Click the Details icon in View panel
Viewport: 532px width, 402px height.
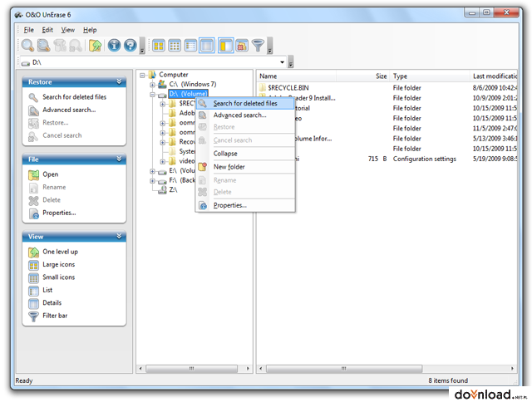[x=33, y=304]
